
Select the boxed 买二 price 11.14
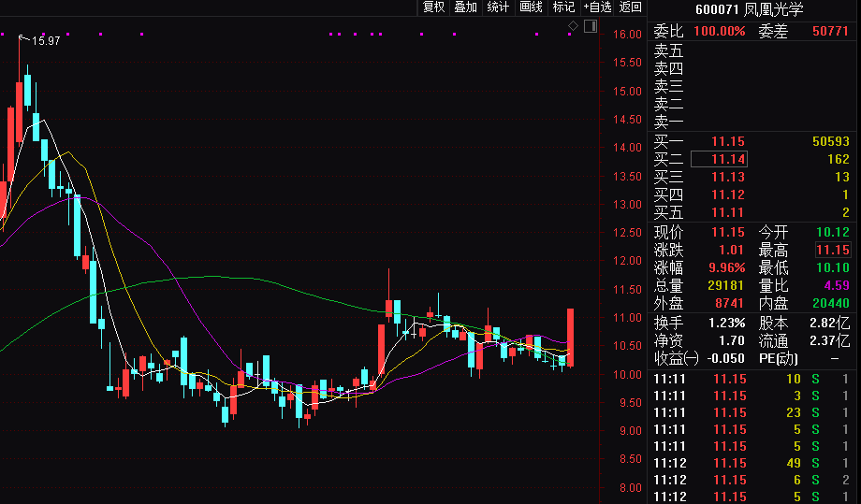[719, 159]
